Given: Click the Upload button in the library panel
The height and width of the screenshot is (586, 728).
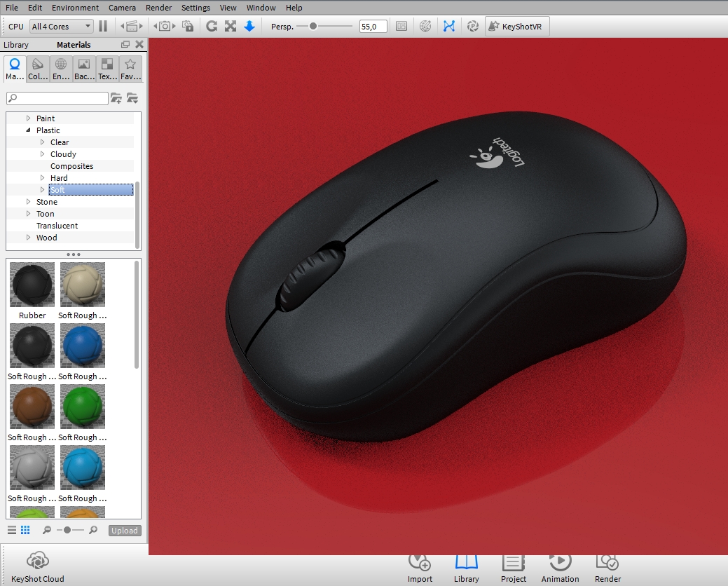Looking at the screenshot, I should click(x=124, y=531).
